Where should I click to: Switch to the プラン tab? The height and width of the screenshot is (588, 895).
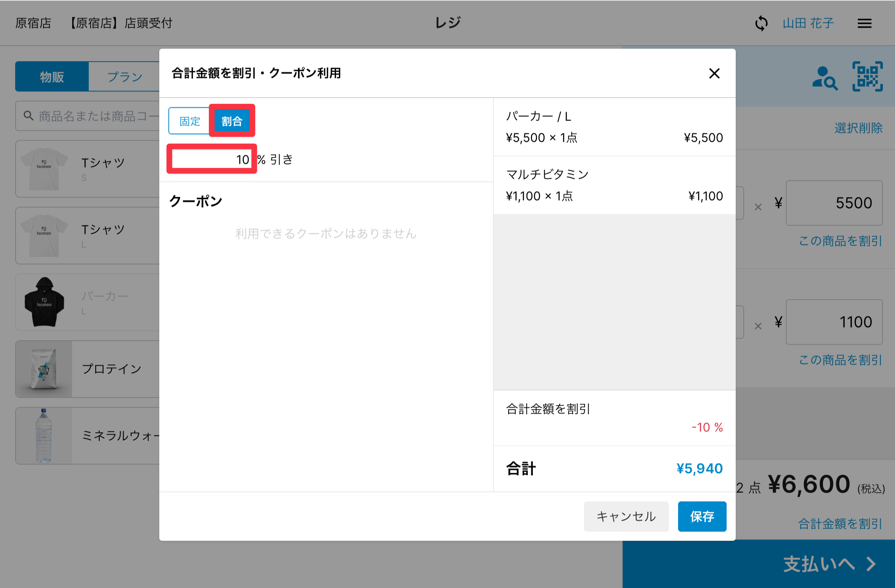point(124,77)
